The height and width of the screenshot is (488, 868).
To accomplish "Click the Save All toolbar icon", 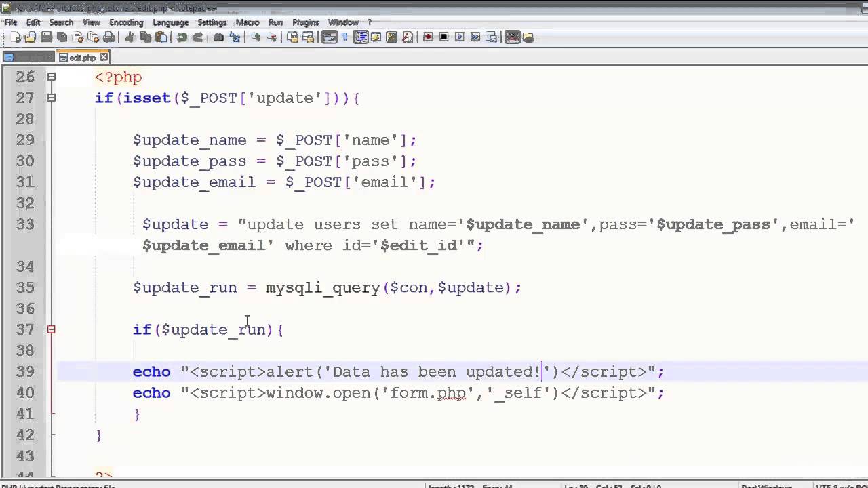I will point(62,37).
